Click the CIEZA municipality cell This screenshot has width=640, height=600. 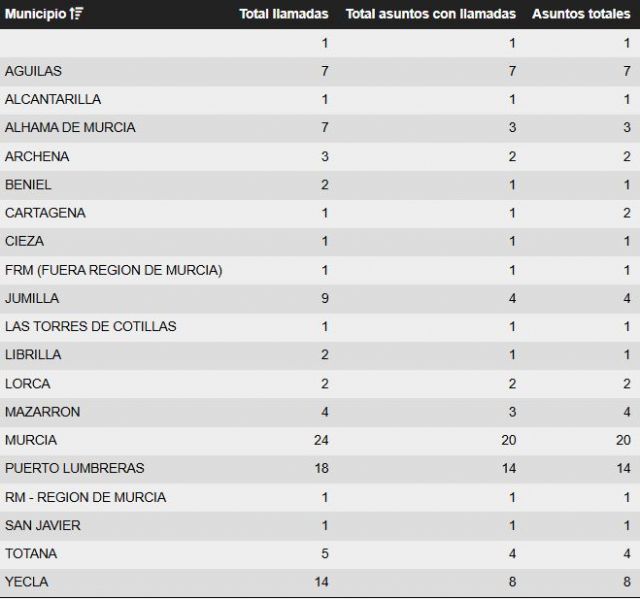[x=25, y=241]
